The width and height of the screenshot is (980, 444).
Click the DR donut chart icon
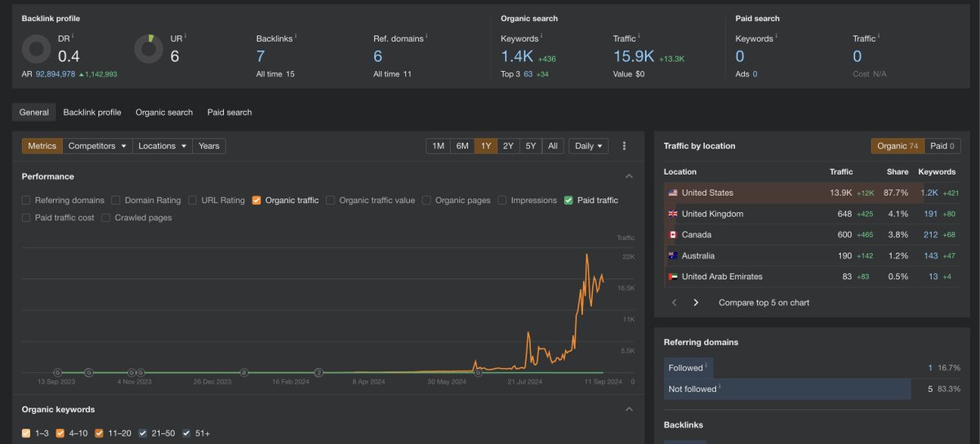coord(36,50)
